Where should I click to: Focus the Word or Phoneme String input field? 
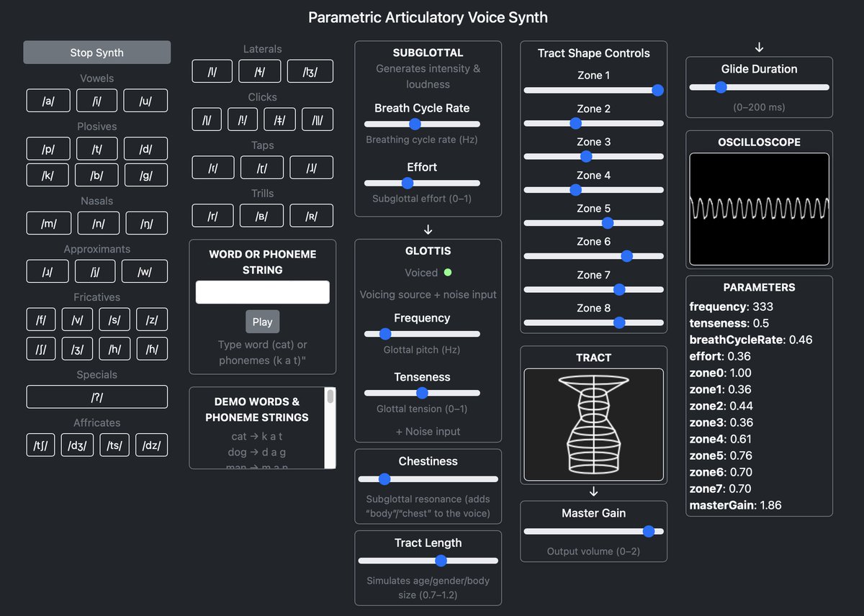point(262,292)
